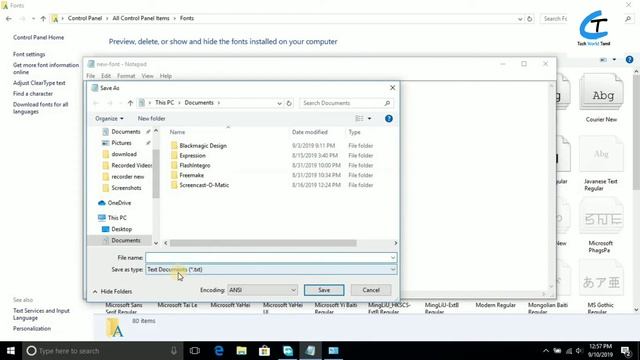This screenshot has width=640, height=360.
Task: Select Screenshots in navigation pane
Action: tap(126, 188)
